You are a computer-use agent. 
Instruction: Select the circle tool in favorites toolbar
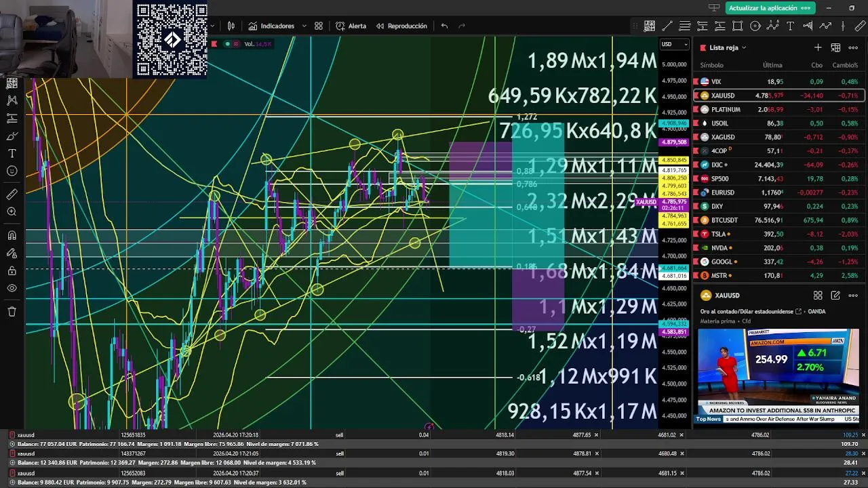(755, 26)
